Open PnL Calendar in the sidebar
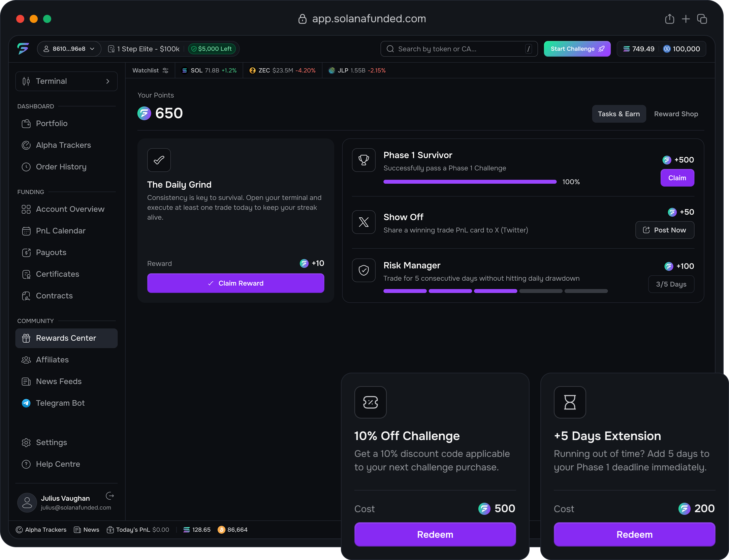Image resolution: width=729 pixels, height=560 pixels. (x=61, y=231)
